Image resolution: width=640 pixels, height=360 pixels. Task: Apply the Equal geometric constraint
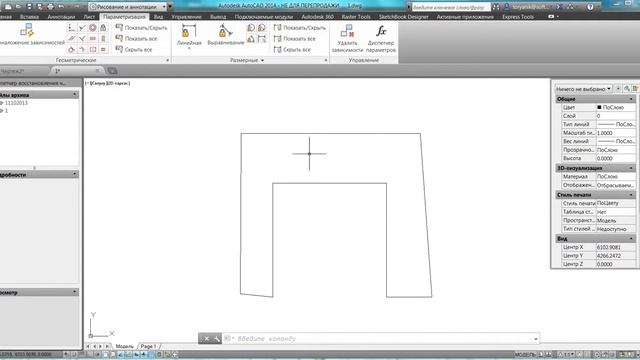coord(103,49)
